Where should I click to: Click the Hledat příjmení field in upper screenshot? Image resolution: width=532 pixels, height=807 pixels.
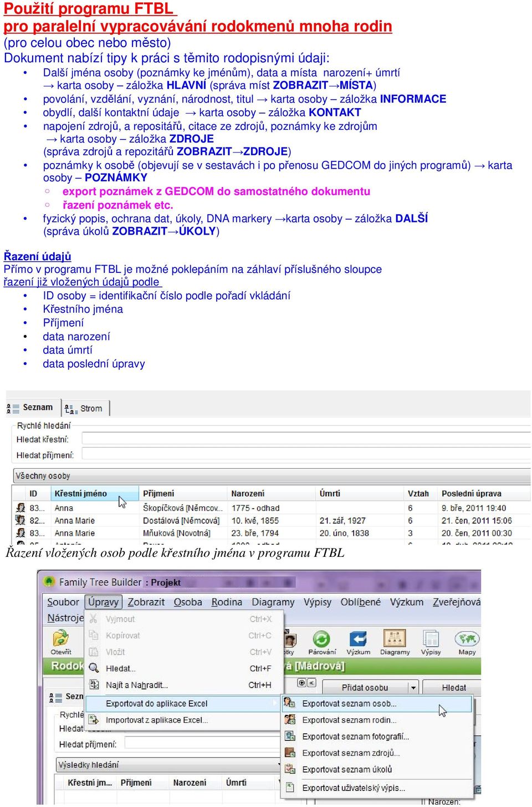point(306,455)
